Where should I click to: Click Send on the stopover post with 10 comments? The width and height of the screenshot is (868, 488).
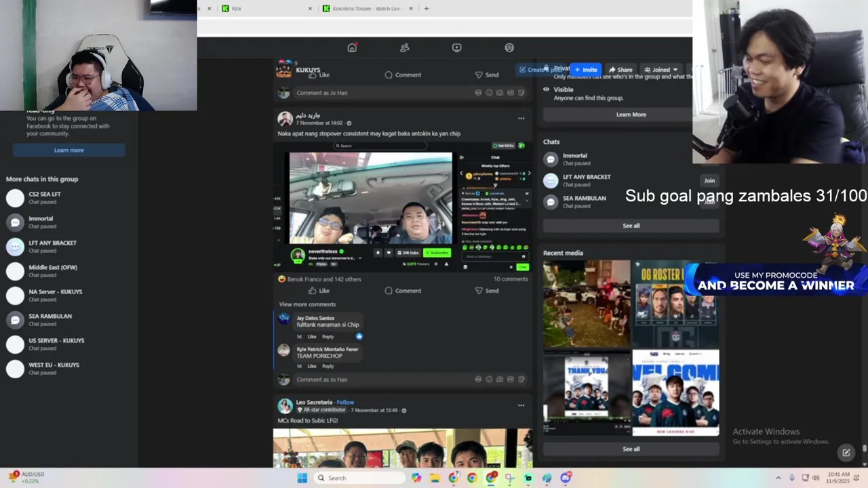coord(486,291)
